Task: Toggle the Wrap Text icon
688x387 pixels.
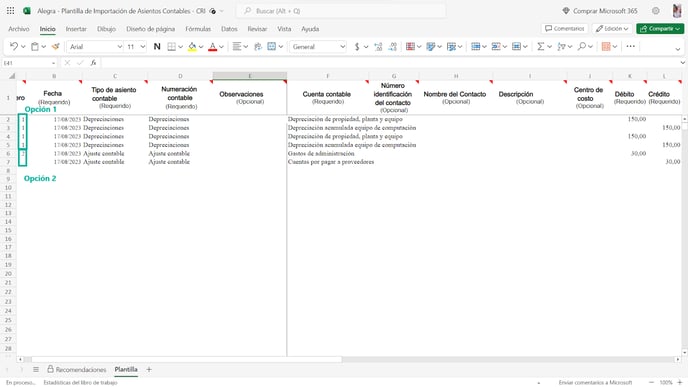Action: pyautogui.click(x=258, y=47)
